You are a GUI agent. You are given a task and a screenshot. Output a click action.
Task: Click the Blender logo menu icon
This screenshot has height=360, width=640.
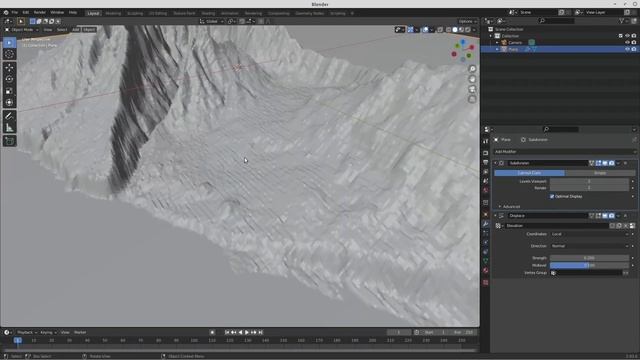point(6,13)
